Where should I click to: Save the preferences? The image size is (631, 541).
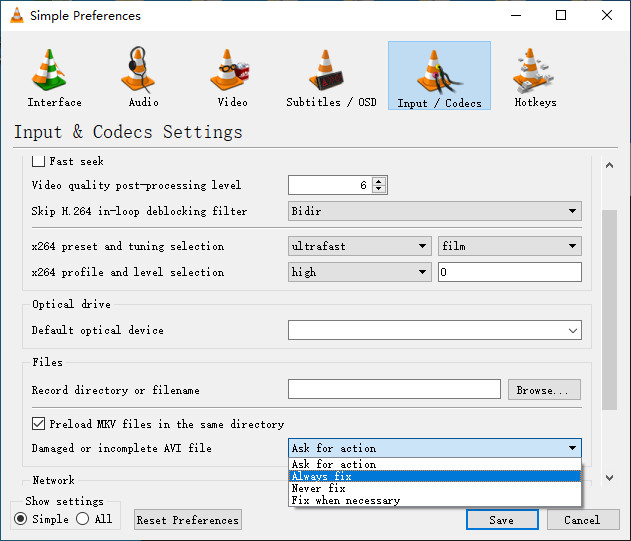[x=502, y=520]
